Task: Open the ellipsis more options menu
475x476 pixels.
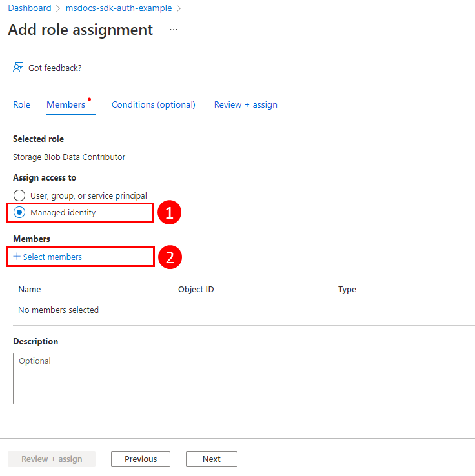Action: click(x=174, y=30)
